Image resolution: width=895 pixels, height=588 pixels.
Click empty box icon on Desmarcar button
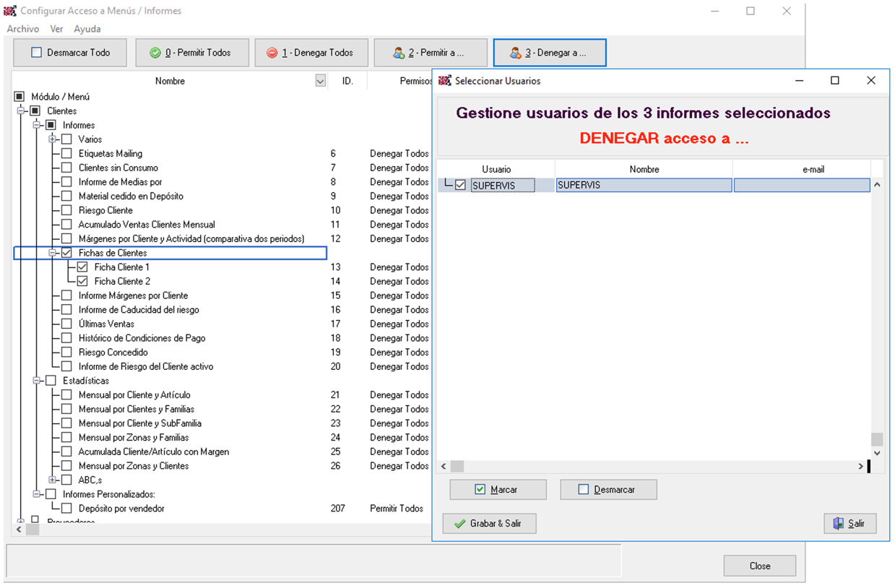click(584, 490)
